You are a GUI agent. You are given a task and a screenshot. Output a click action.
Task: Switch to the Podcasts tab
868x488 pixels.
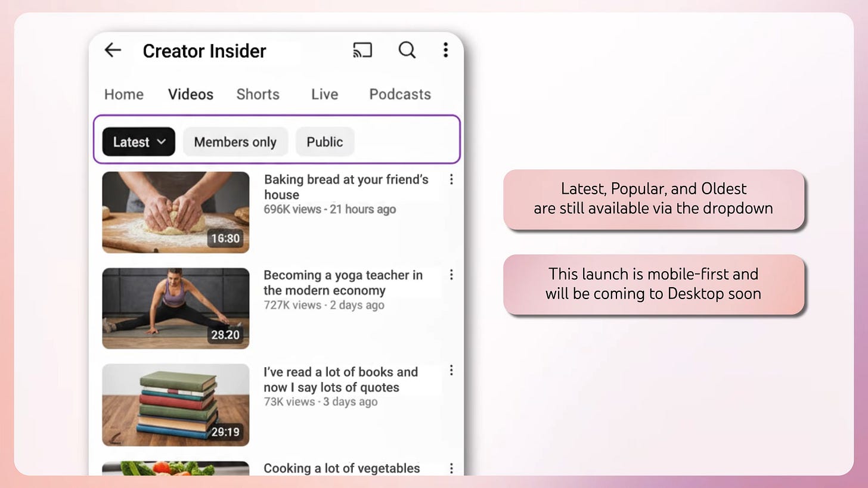(400, 94)
